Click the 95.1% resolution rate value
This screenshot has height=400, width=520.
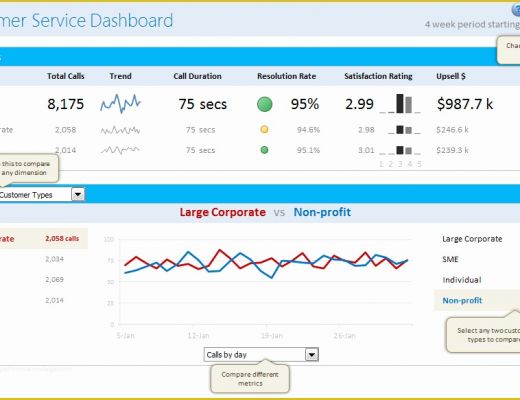pyautogui.click(x=308, y=150)
